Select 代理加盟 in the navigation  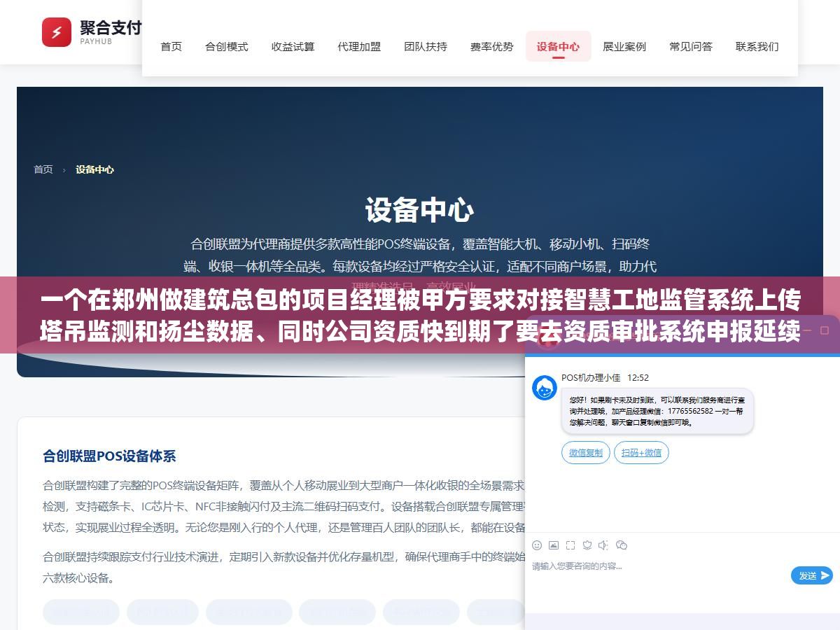click(x=359, y=47)
